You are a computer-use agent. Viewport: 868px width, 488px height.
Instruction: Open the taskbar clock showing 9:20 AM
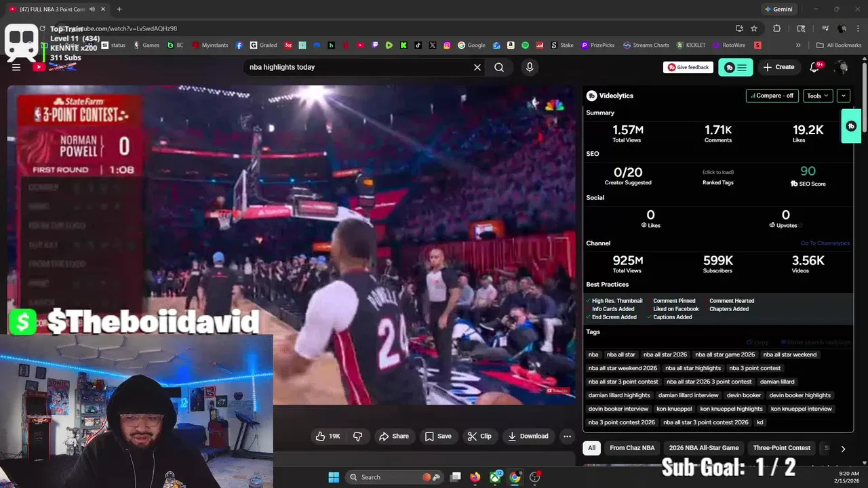[848, 477]
